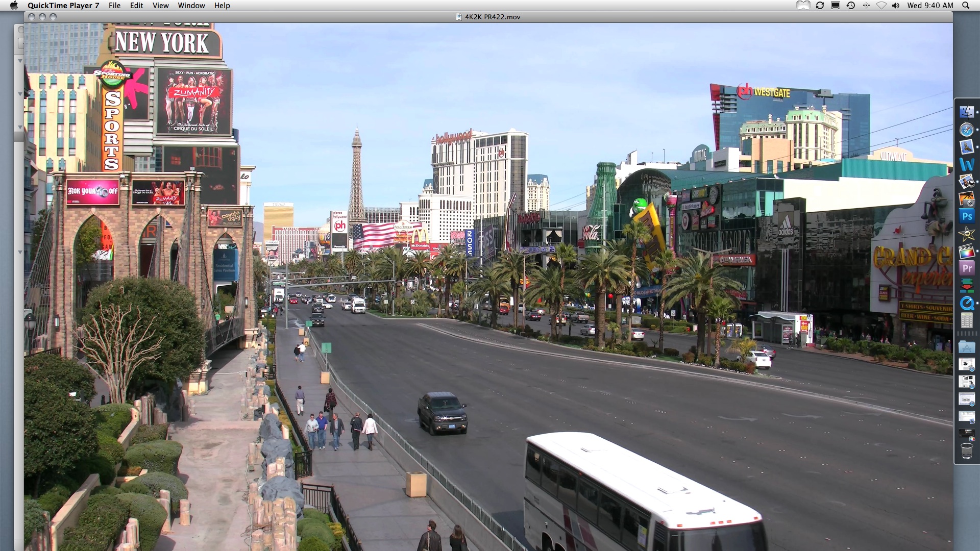Open the View menu
The width and height of the screenshot is (980, 551).
click(160, 6)
